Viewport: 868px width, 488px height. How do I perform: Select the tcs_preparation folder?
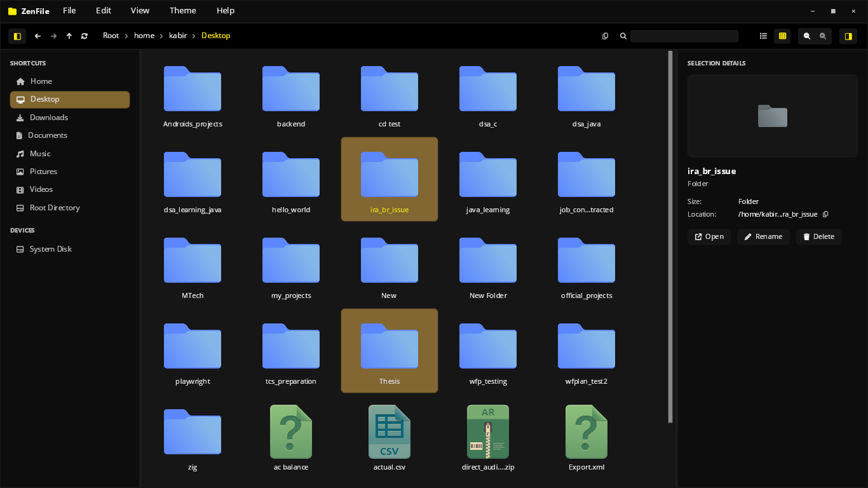click(x=291, y=351)
